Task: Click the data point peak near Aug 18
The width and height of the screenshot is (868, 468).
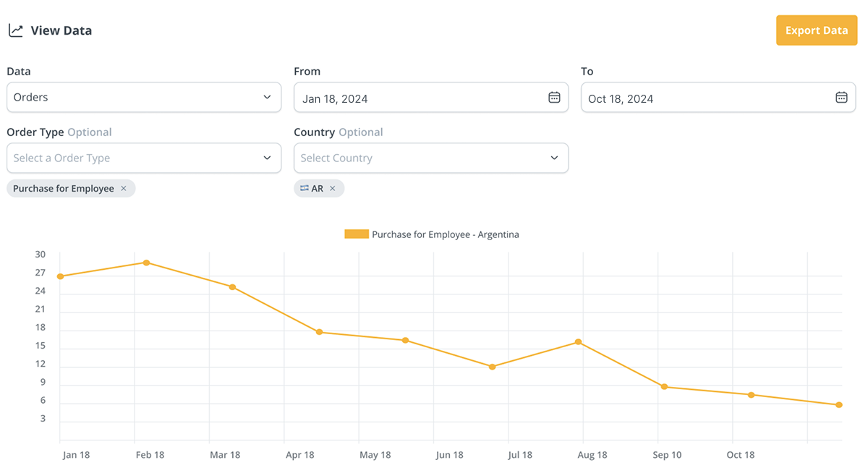Action: (x=579, y=342)
